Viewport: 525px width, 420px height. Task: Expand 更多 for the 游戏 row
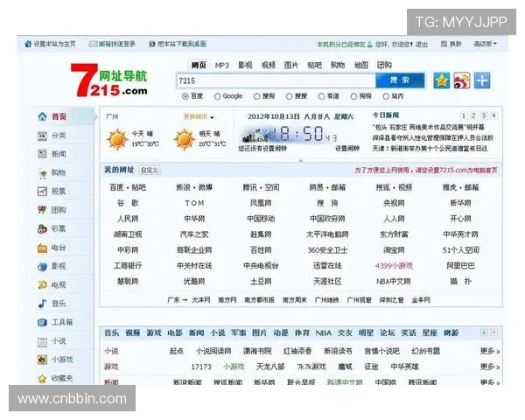490,367
